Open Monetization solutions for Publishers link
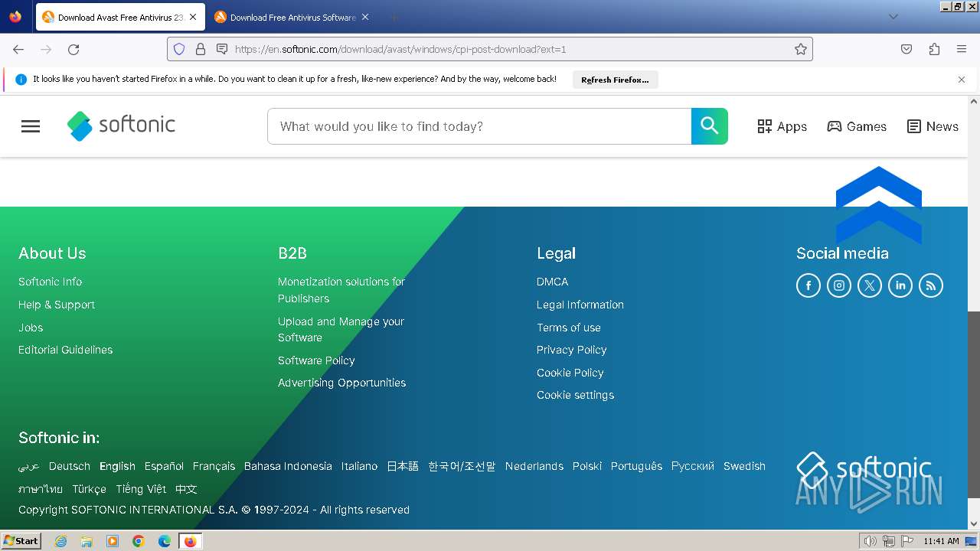Image resolution: width=980 pixels, height=551 pixels. pos(341,290)
